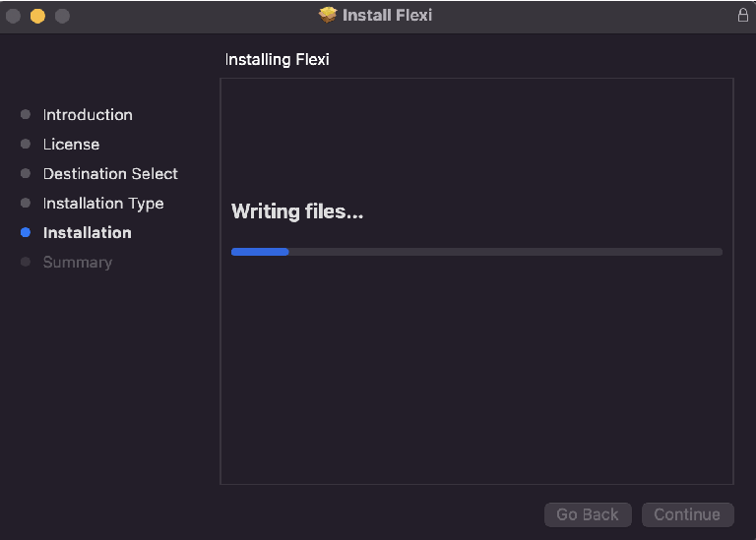Select the highlighted Installation step
This screenshot has width=756, height=540.
pyautogui.click(x=87, y=233)
